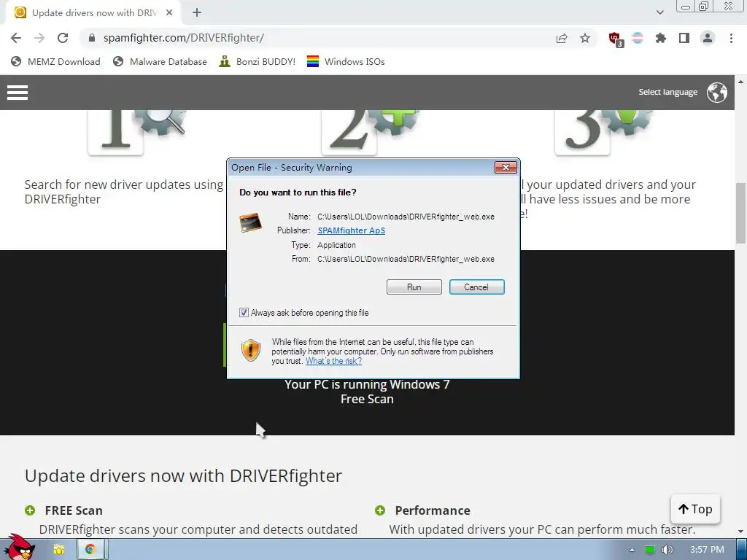Click the vertical scrollbar thumb

741,213
